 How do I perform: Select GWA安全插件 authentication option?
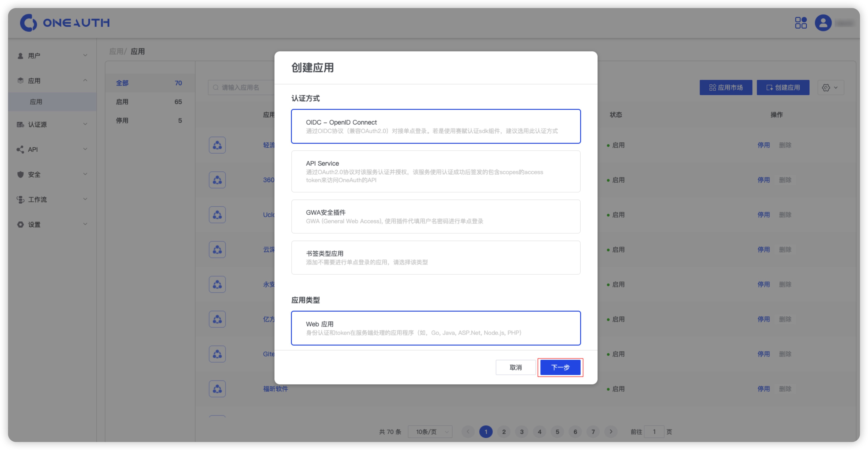click(x=436, y=216)
